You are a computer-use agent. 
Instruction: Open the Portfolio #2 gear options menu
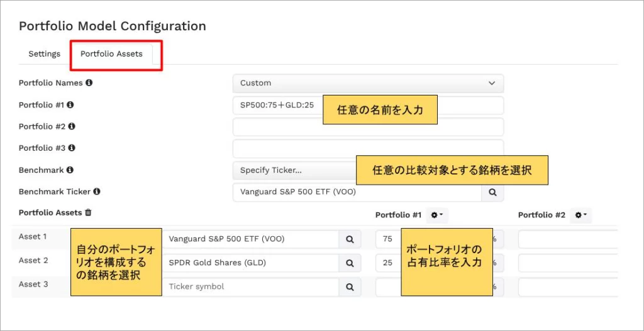[x=579, y=215]
